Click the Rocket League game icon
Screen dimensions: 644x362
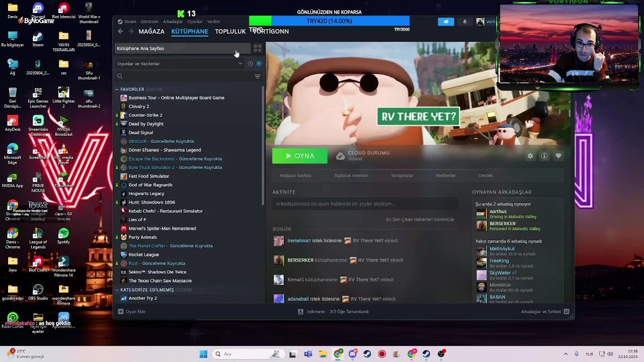click(124, 254)
